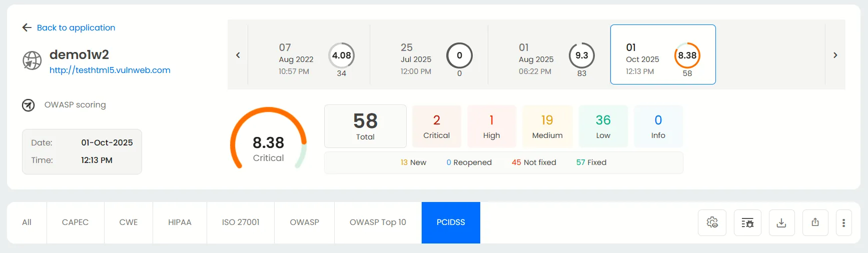Open the HIPAA tab

[x=180, y=222]
